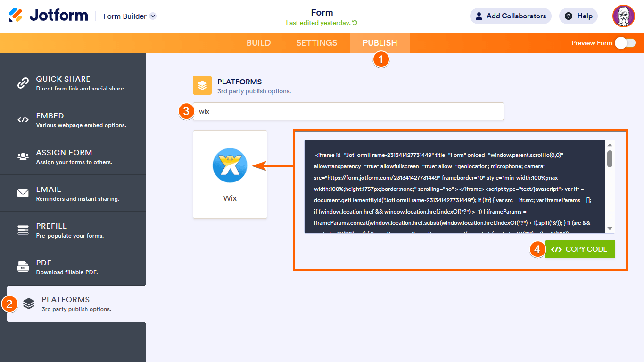Toggle the Preview Form switch
This screenshot has height=362, width=644.
point(625,43)
